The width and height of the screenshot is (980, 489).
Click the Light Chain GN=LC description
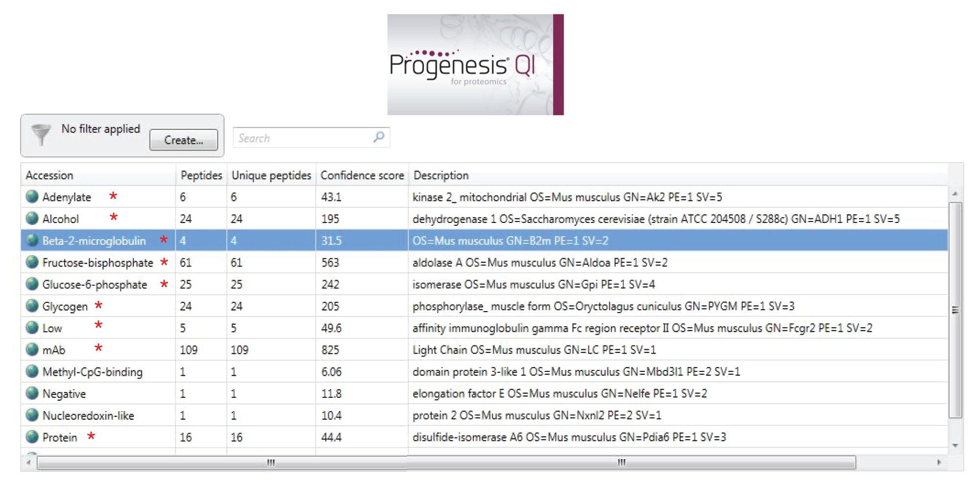click(x=534, y=350)
